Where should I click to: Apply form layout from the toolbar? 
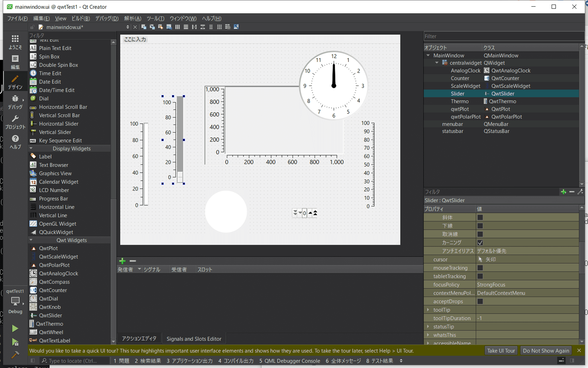211,27
